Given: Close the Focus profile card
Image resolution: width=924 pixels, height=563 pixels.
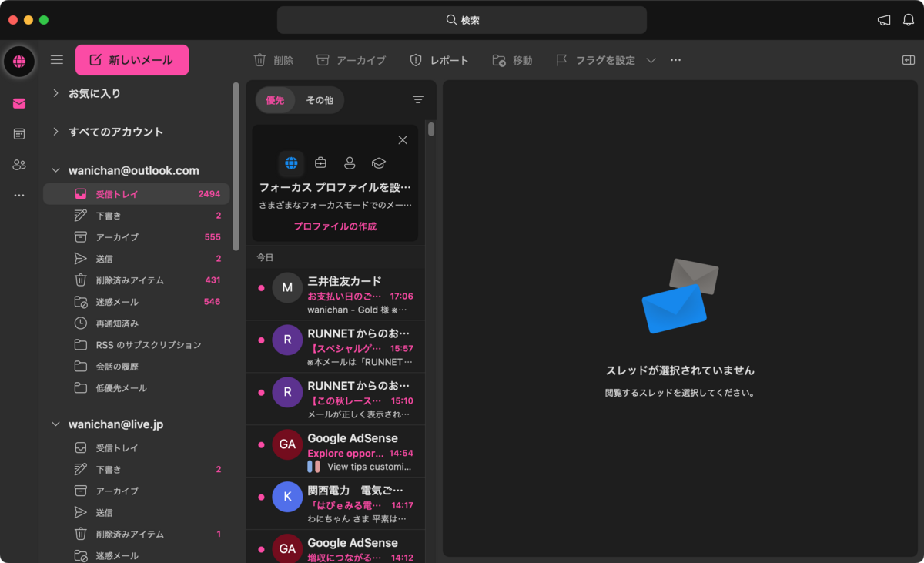Looking at the screenshot, I should (403, 140).
